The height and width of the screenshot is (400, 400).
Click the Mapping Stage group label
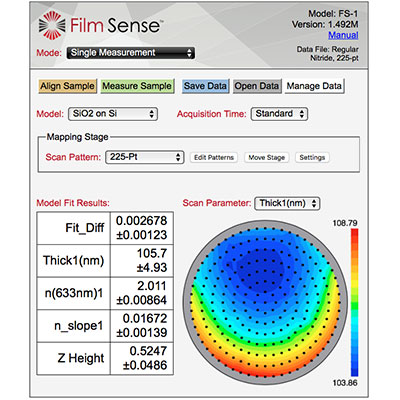(x=77, y=137)
